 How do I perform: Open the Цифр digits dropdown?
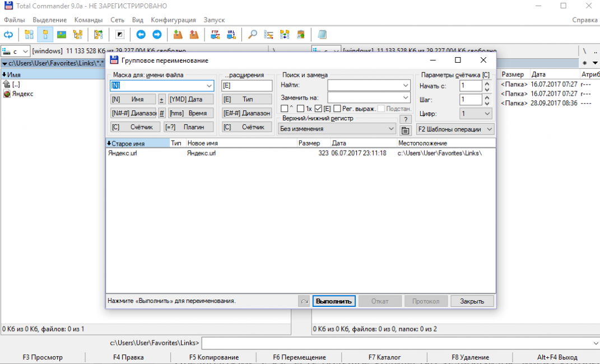pyautogui.click(x=476, y=114)
